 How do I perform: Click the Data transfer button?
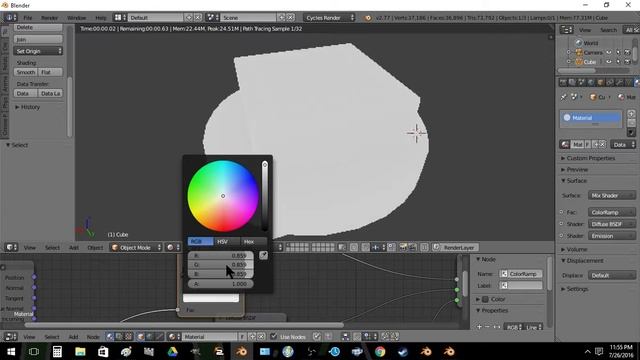pos(26,93)
